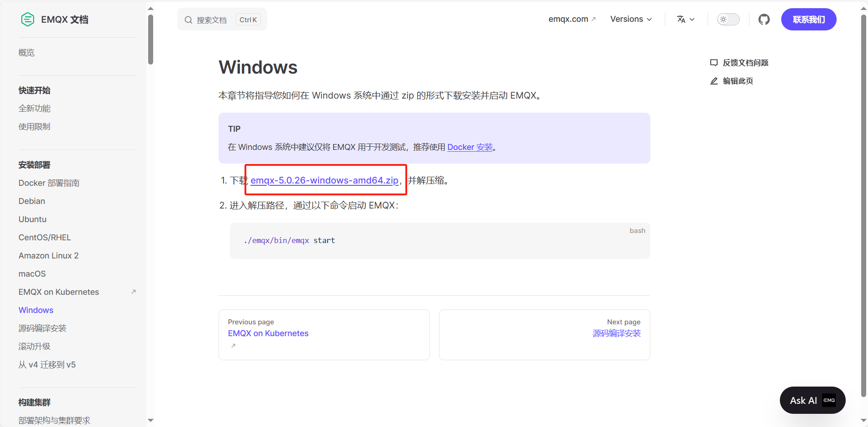Click external arrow beside EMQX on Kubernetes sidebar

(134, 292)
